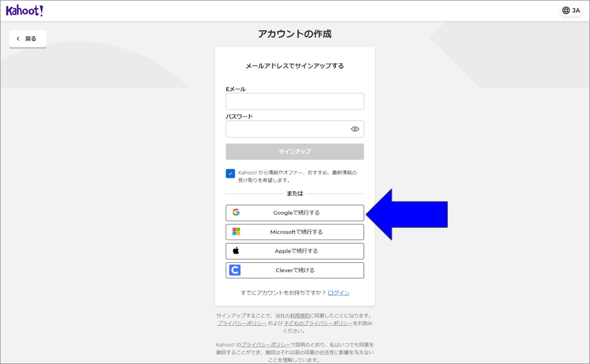Open the 利用規約 terms link
590x364 pixels.
coord(299,316)
